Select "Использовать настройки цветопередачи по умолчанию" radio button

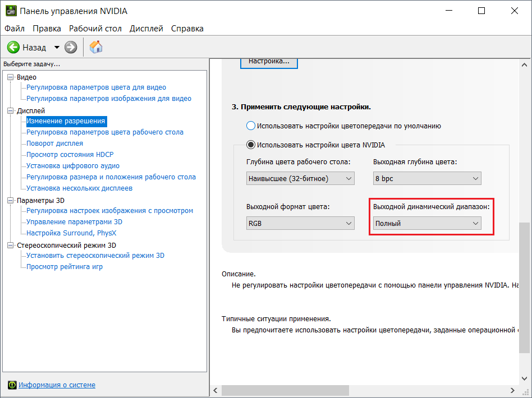click(x=251, y=126)
